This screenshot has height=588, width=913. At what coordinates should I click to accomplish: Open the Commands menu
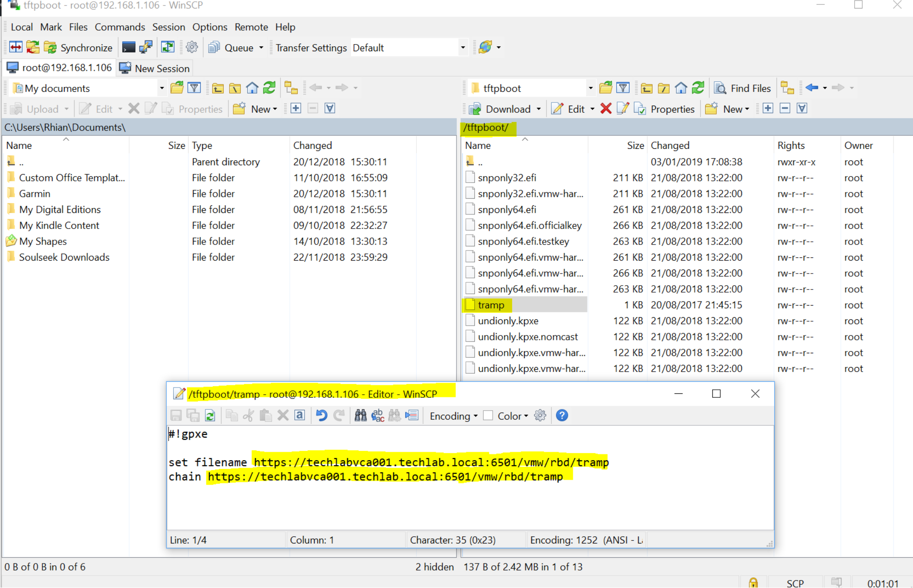click(119, 27)
